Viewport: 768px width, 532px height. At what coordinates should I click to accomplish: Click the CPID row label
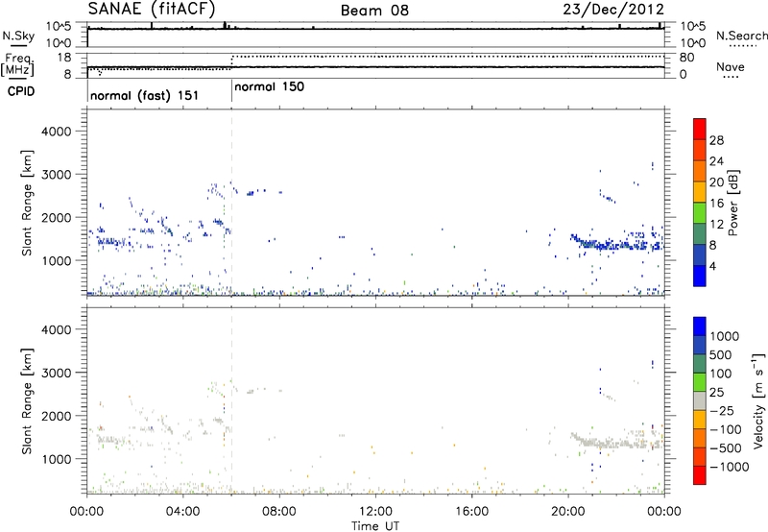coord(21,91)
